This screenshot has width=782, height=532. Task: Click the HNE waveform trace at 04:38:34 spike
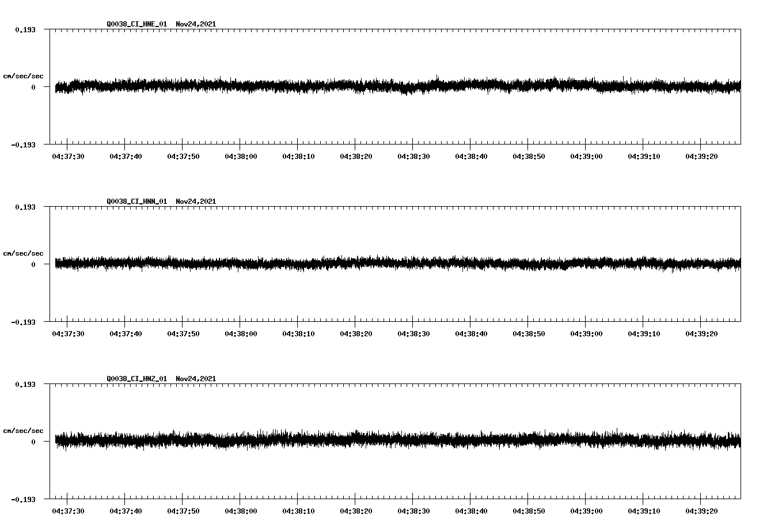click(x=437, y=83)
